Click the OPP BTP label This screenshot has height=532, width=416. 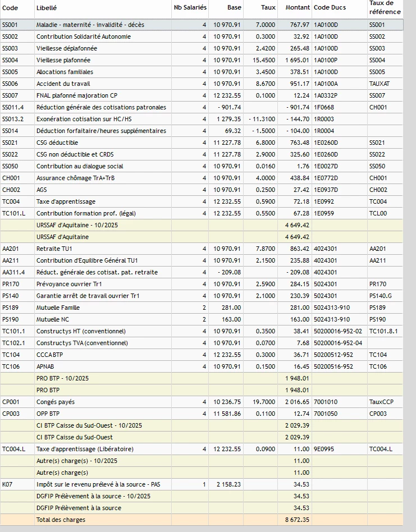[48, 414]
